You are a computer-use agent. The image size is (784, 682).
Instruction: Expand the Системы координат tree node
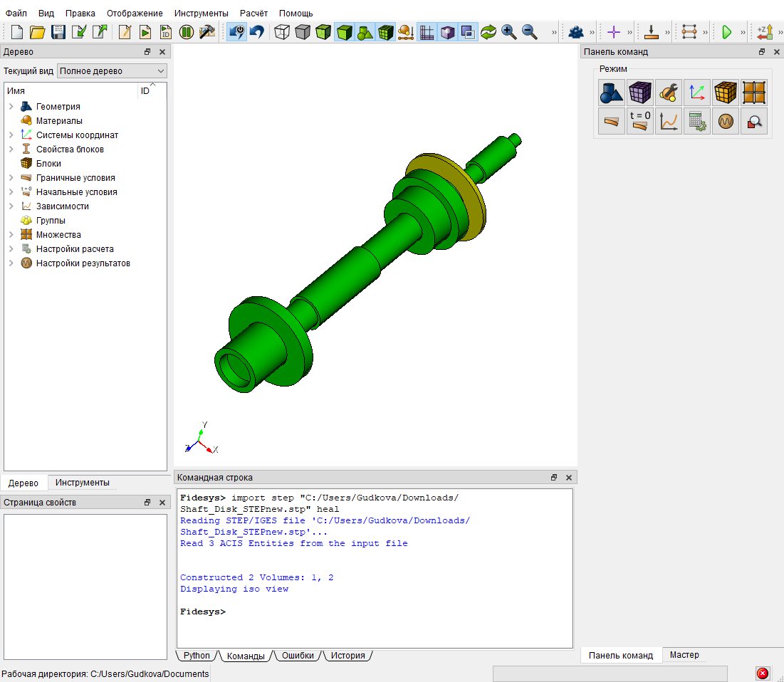11,135
